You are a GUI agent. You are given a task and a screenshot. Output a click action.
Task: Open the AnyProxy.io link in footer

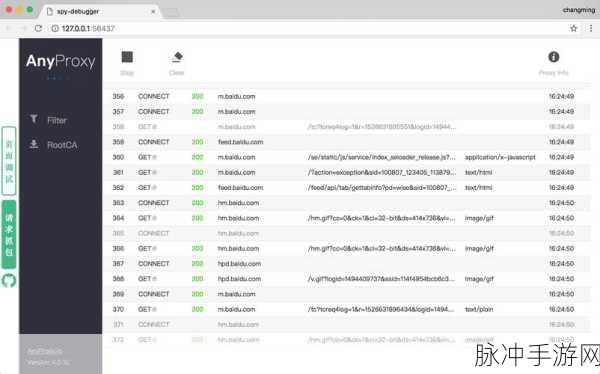tap(44, 351)
